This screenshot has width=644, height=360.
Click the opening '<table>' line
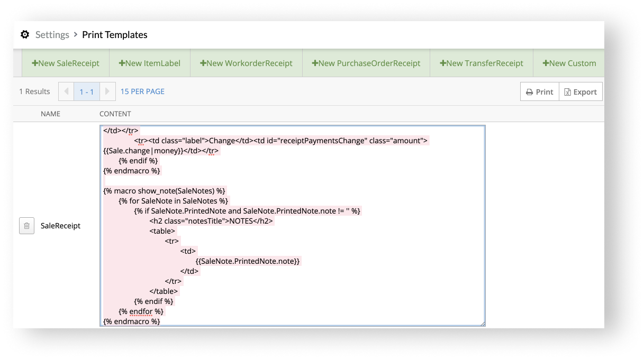pyautogui.click(x=162, y=231)
